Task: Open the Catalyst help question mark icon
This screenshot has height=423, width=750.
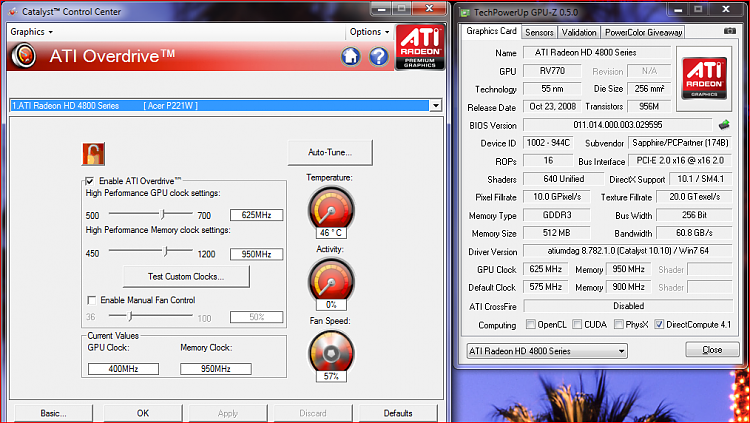Action: coord(378,56)
